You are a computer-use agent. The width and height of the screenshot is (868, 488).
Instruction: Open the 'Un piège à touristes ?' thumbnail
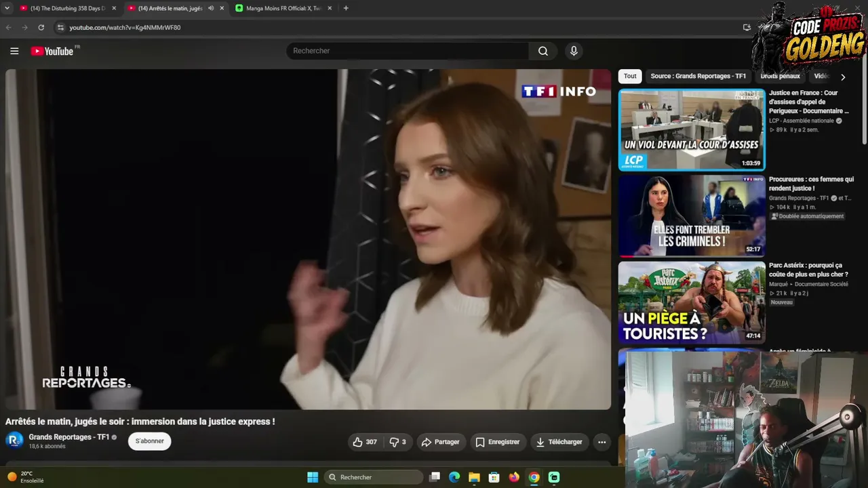click(692, 302)
